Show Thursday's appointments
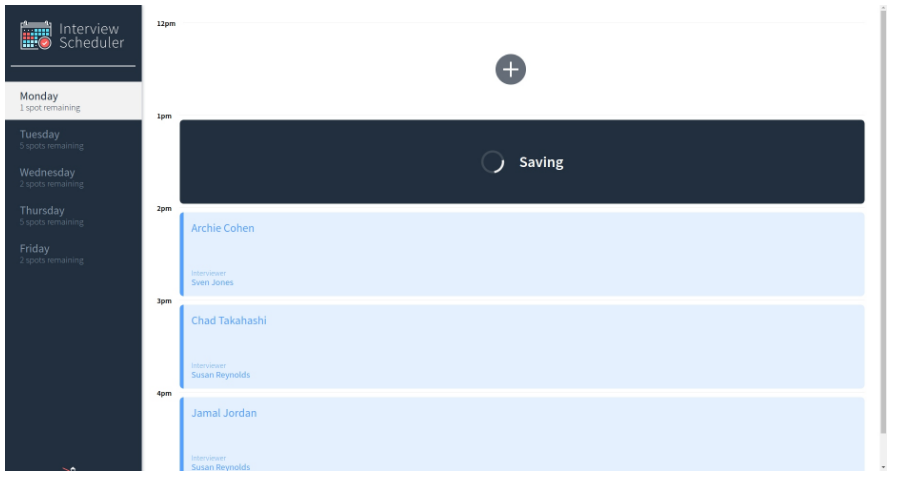897x480 pixels. pyautogui.click(x=73, y=215)
